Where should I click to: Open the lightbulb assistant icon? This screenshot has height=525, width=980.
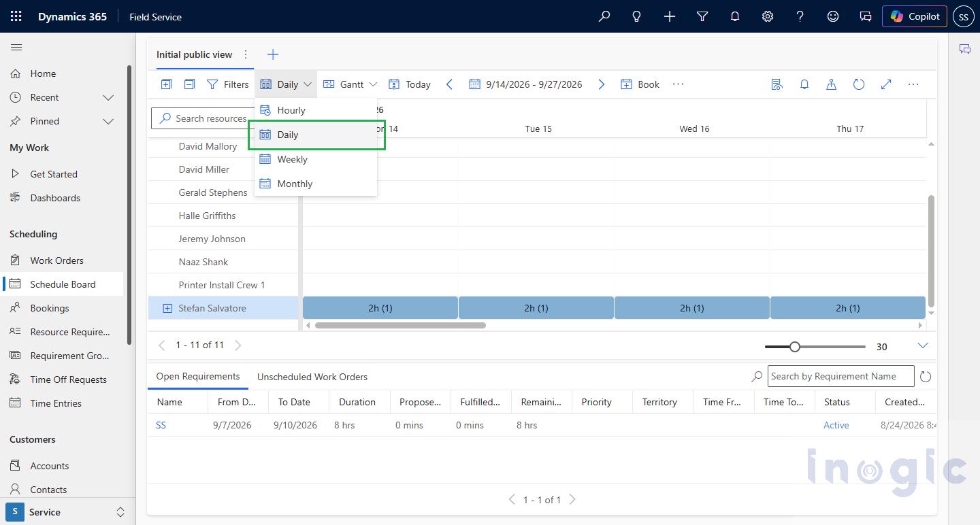(x=636, y=16)
